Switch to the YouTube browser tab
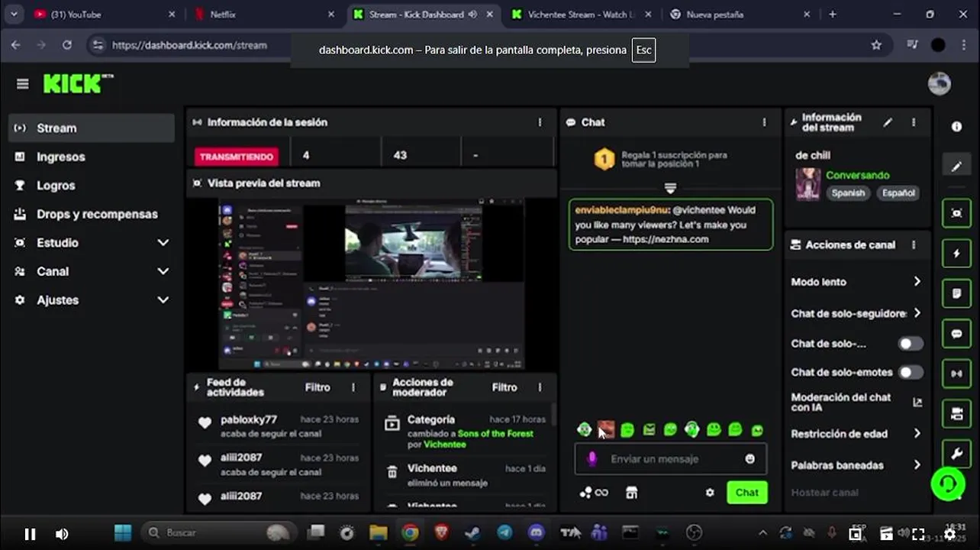Screen dimensions: 980x550 (x=103, y=14)
